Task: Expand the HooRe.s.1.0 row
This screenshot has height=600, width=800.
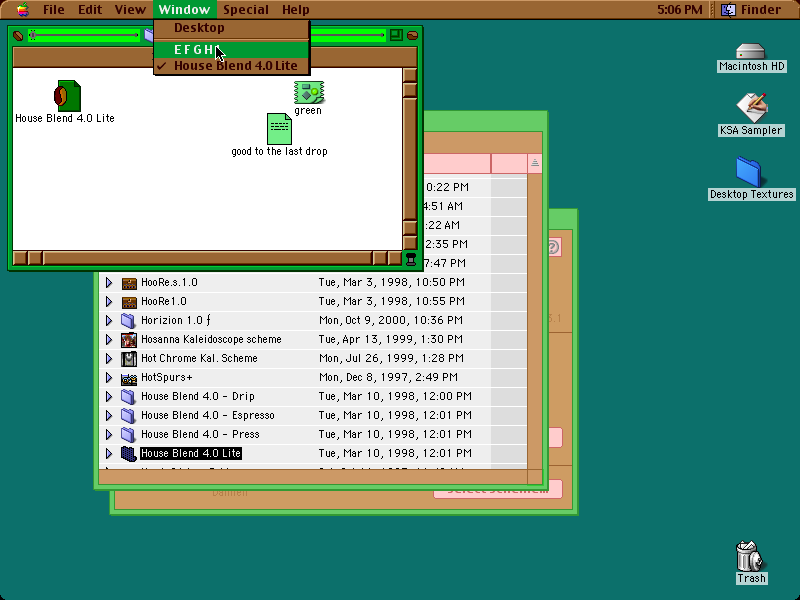Action: [109, 282]
